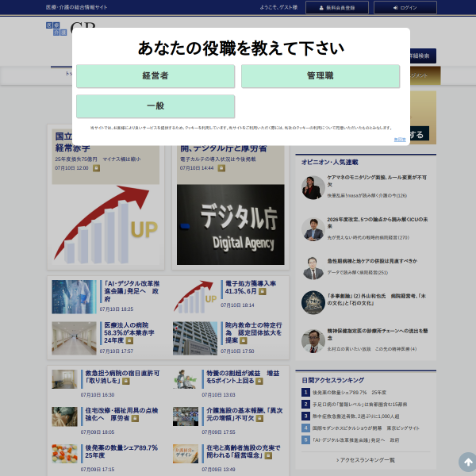Viewport: 476px width, 476px height.
Task: Click the lock icon after 問われる「経営理念」
Action: point(268,456)
